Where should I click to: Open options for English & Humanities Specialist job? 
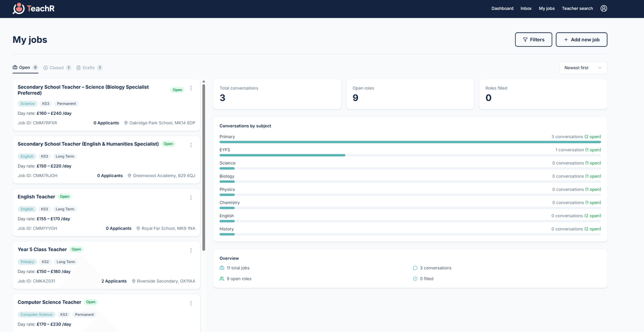pos(191,145)
